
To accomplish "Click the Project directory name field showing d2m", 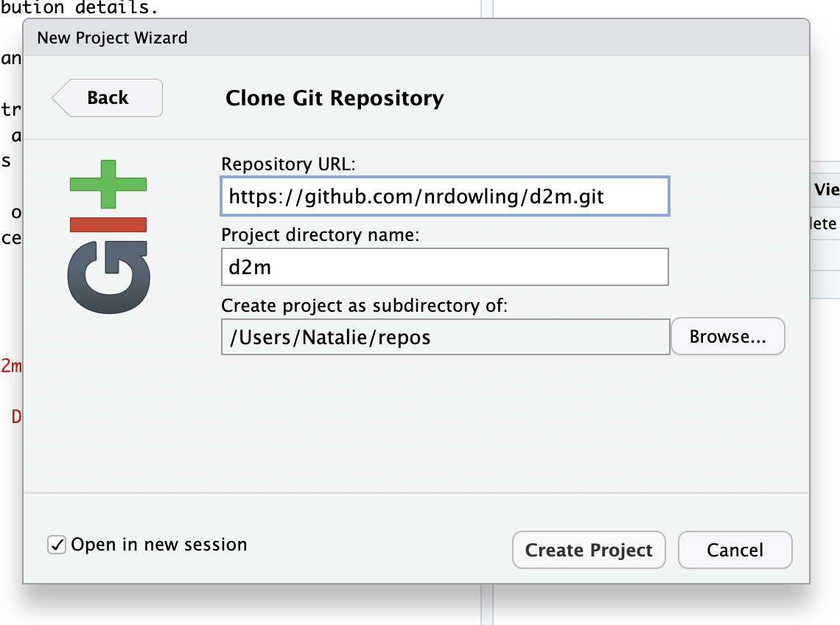I will tap(444, 267).
